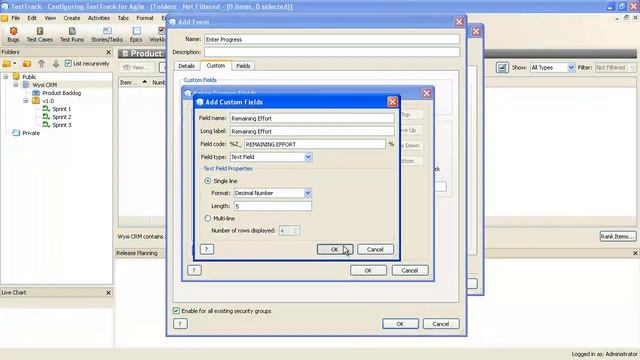Click the move folder up arrow icon
This screenshot has height=360, width=640.
point(41,64)
